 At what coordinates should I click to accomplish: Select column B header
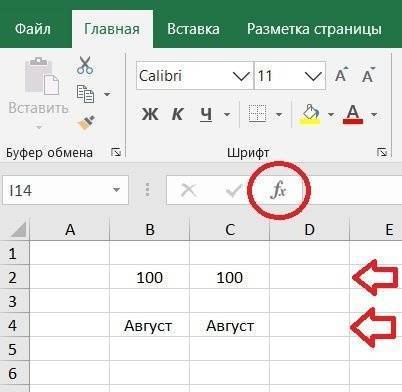tap(150, 229)
